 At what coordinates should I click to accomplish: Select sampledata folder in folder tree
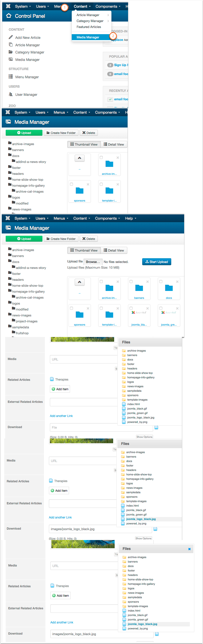pyautogui.click(x=20, y=327)
